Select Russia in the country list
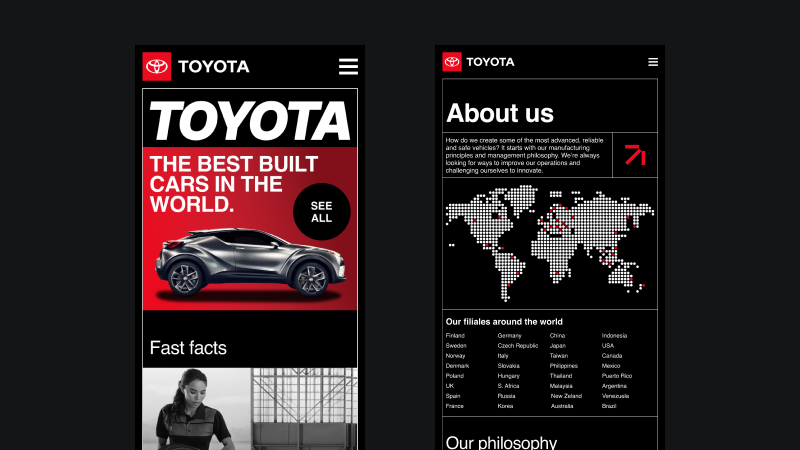Screen dimensions: 800x450 507,396
